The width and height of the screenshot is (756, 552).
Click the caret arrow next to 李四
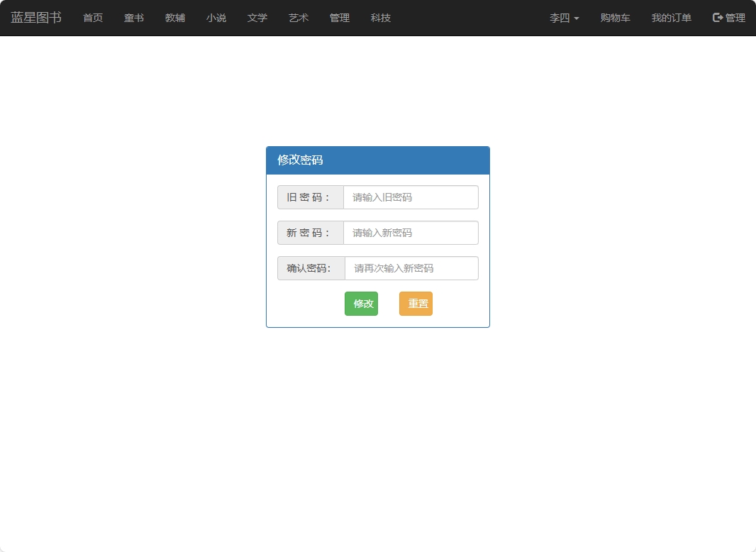coord(576,18)
